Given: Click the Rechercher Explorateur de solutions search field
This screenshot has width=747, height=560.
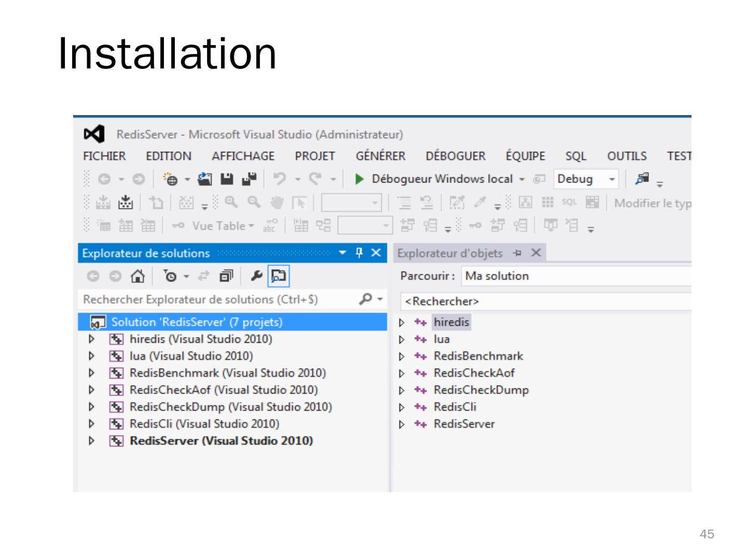Looking at the screenshot, I should coord(218,299).
